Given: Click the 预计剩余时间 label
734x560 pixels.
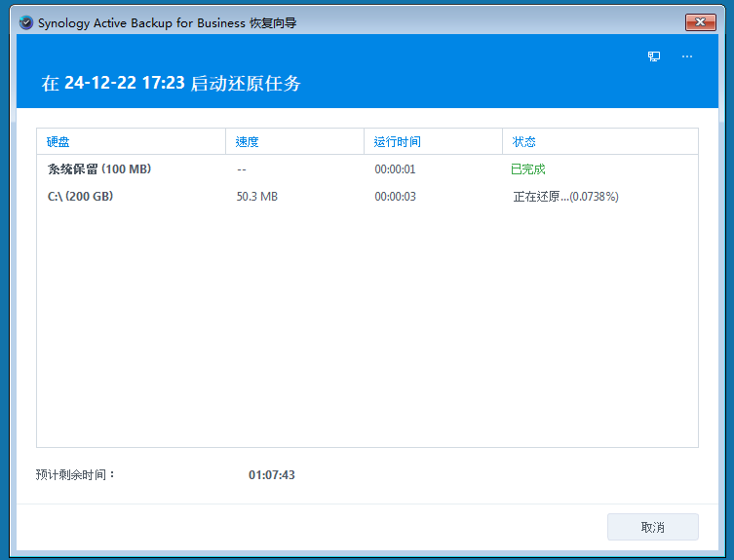Looking at the screenshot, I should 76,475.
